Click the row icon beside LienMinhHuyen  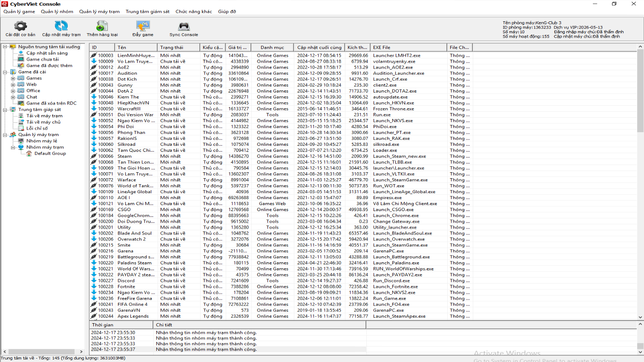tap(94, 55)
